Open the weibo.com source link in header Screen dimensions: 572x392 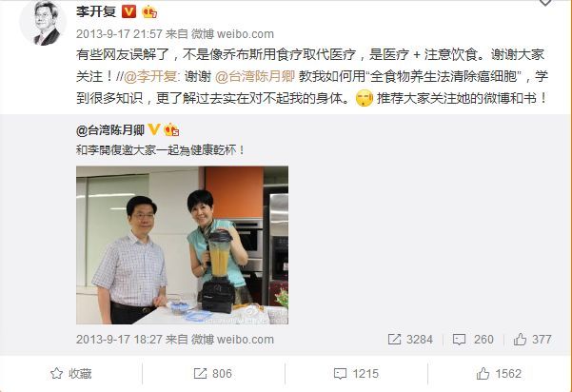pos(246,34)
